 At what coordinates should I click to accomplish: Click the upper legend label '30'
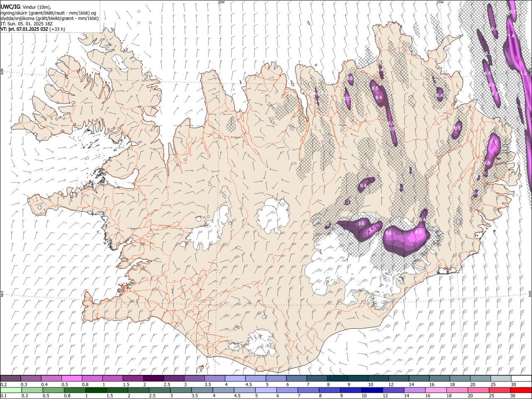[514, 385]
